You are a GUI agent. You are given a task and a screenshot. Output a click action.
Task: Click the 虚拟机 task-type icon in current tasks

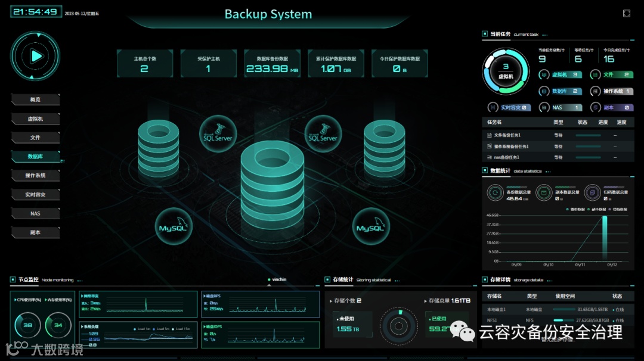pos(544,74)
